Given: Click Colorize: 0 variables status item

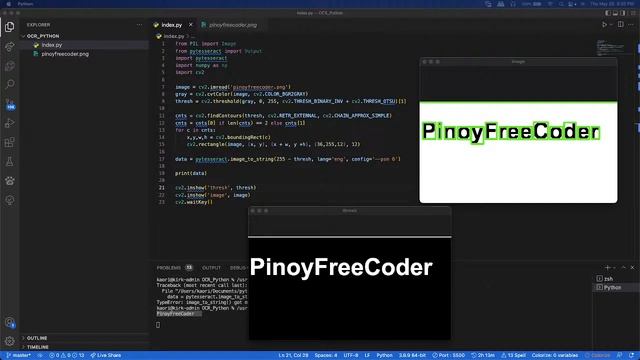Looking at the screenshot, I should pyautogui.click(x=554, y=356).
